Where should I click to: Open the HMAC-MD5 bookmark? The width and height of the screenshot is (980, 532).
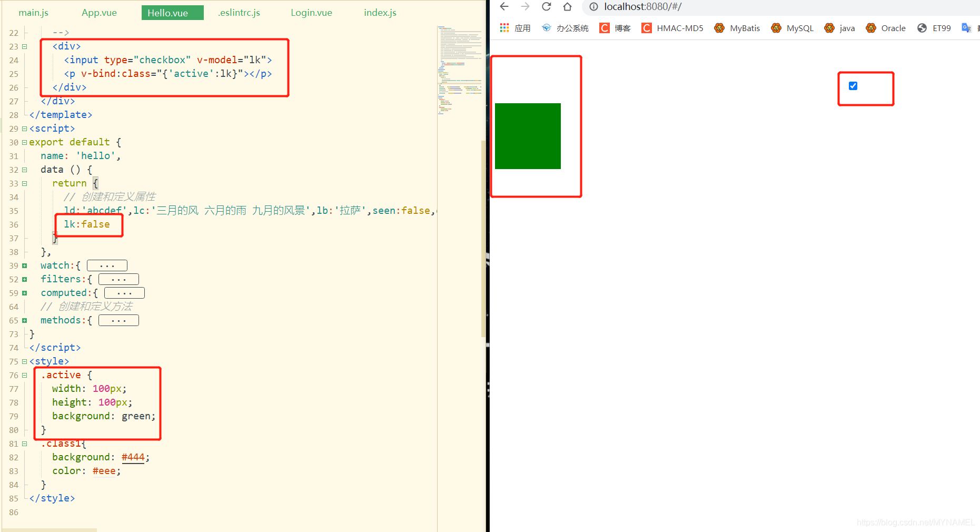[x=672, y=28]
